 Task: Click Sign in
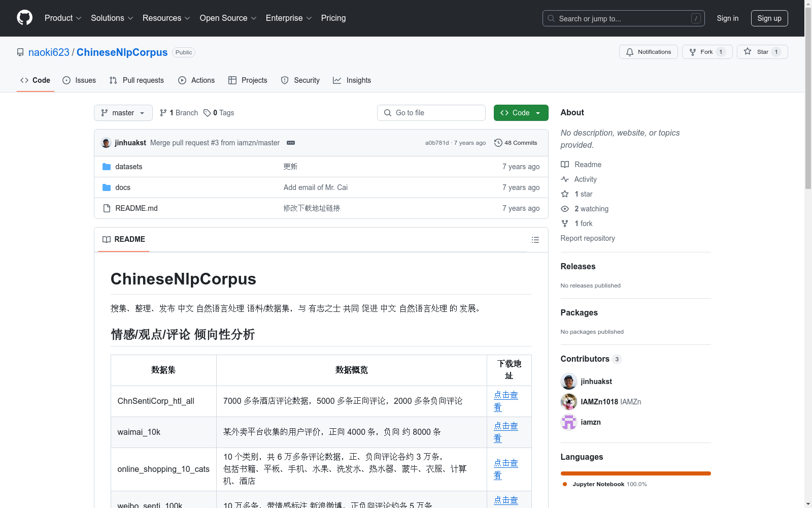(x=728, y=18)
